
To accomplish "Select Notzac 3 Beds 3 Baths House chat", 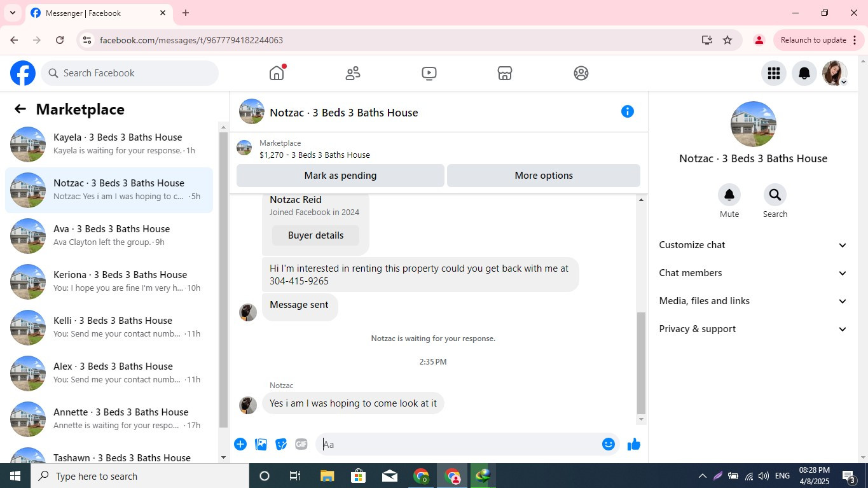I will coord(109,190).
